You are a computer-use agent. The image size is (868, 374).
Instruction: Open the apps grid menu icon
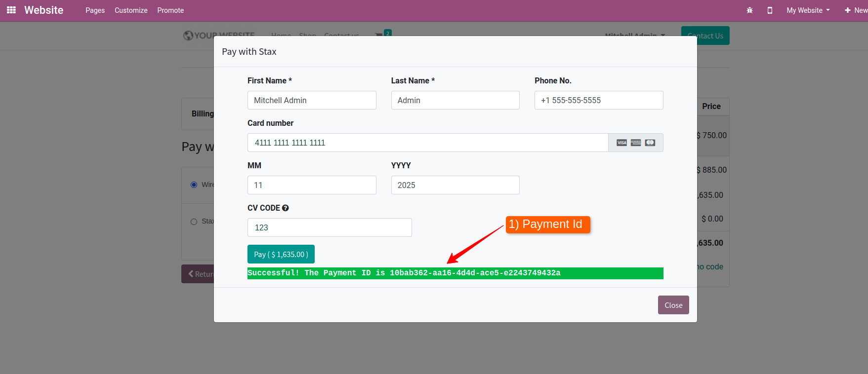pos(11,10)
